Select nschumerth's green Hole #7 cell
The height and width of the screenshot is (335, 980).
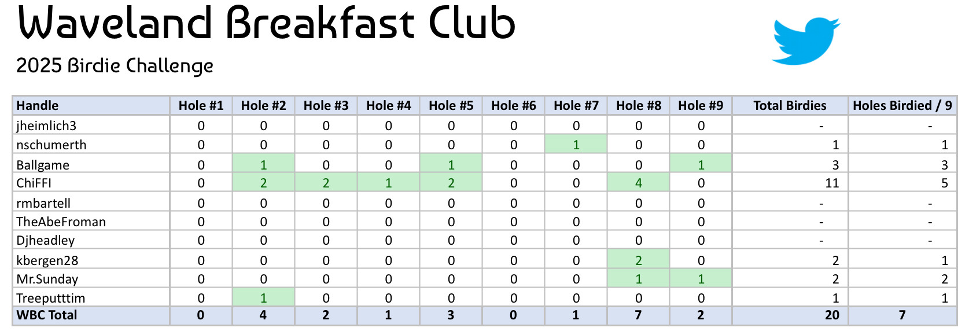tap(576, 145)
